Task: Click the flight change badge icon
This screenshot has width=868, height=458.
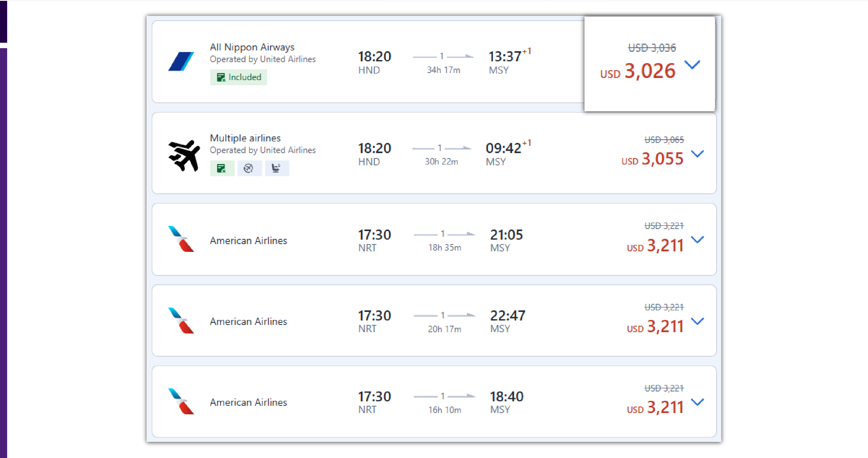Action: pos(249,168)
